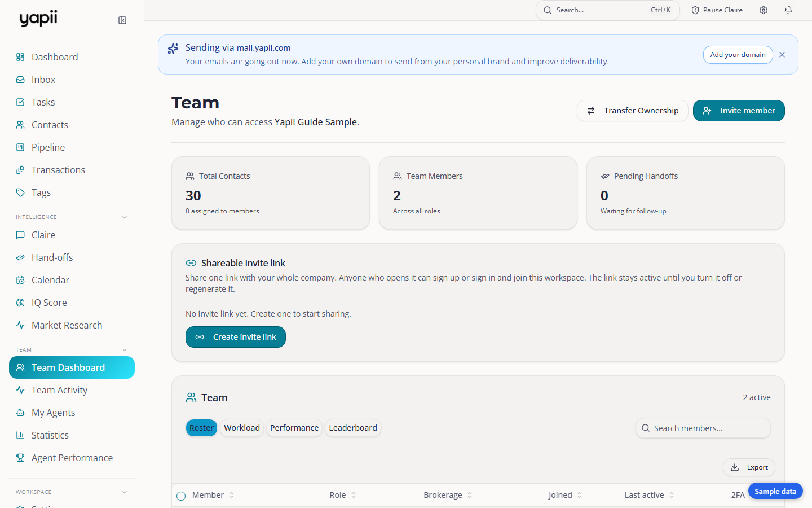Switch to the Workload tab
Viewport: 812px width, 508px height.
242,428
